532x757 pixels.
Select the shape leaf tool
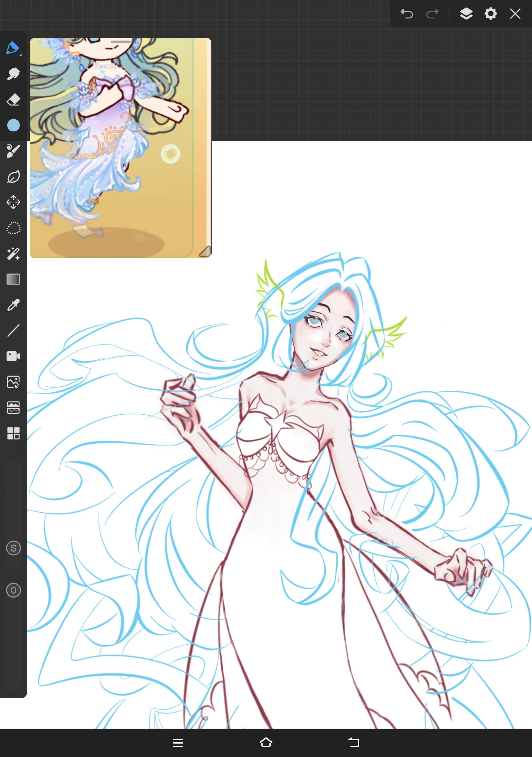[x=13, y=177]
